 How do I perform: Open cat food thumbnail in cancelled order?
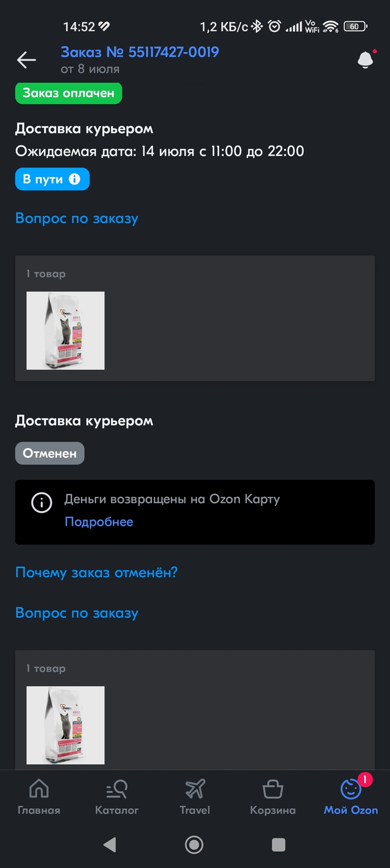[x=66, y=725]
